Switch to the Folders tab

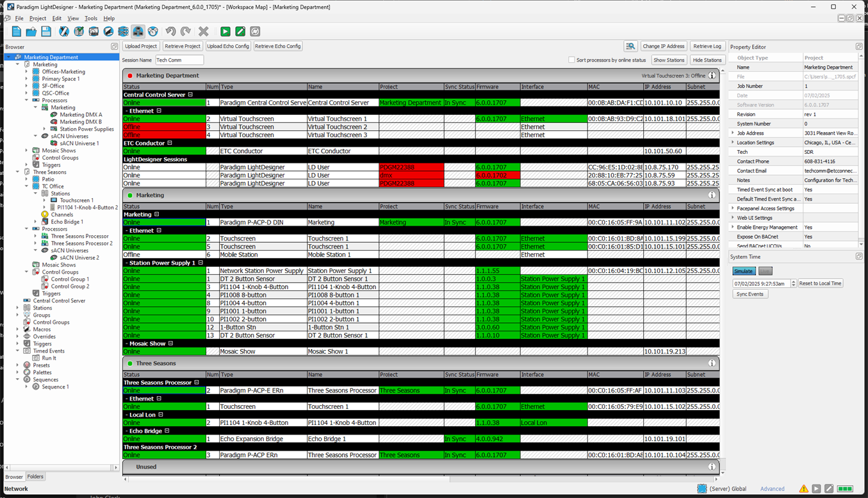[x=35, y=477]
